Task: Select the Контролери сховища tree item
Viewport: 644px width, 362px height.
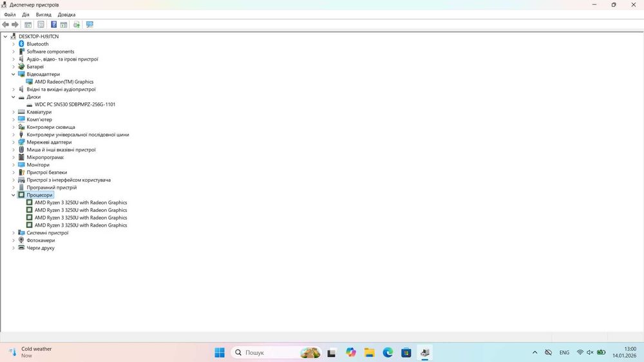Action: point(51,128)
